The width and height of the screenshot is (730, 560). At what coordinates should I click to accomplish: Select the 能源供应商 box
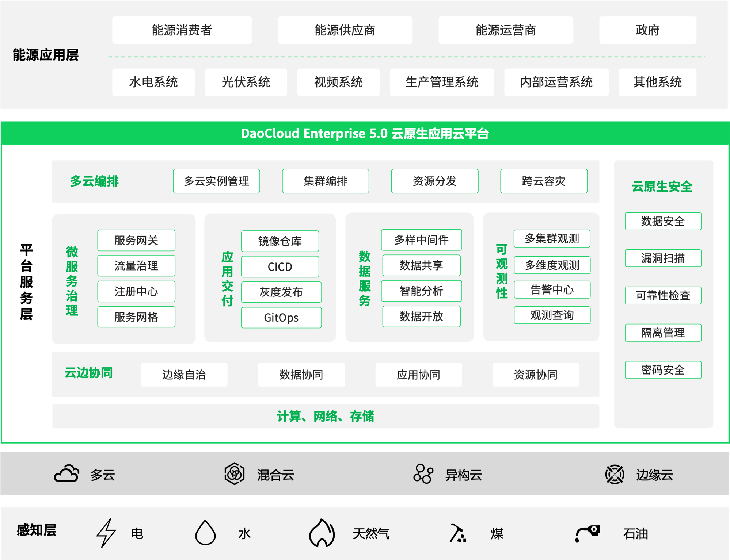point(345,30)
